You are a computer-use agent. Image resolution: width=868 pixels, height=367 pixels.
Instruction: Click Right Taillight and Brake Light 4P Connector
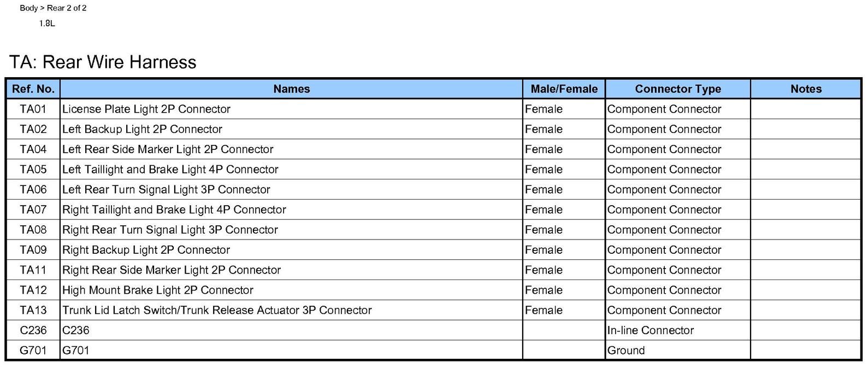click(174, 209)
